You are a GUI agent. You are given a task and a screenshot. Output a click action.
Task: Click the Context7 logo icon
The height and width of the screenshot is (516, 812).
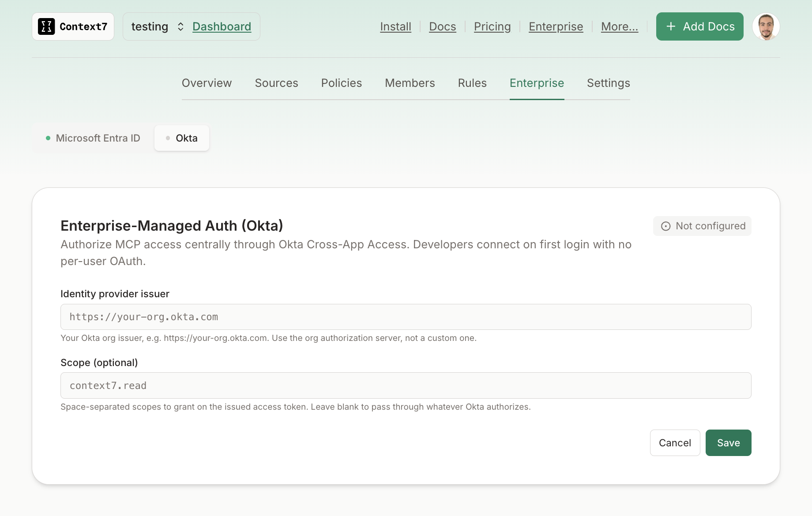[x=46, y=26]
